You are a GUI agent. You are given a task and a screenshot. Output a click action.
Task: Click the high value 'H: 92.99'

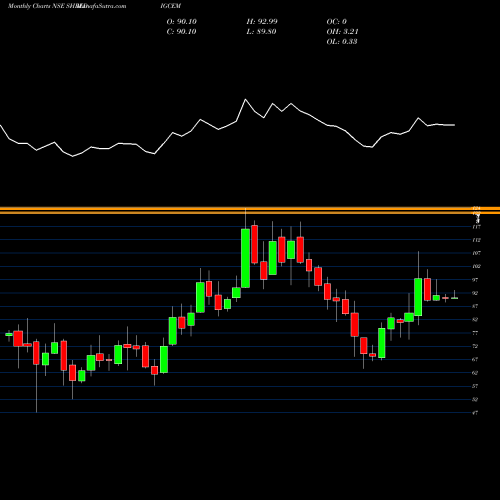click(262, 21)
